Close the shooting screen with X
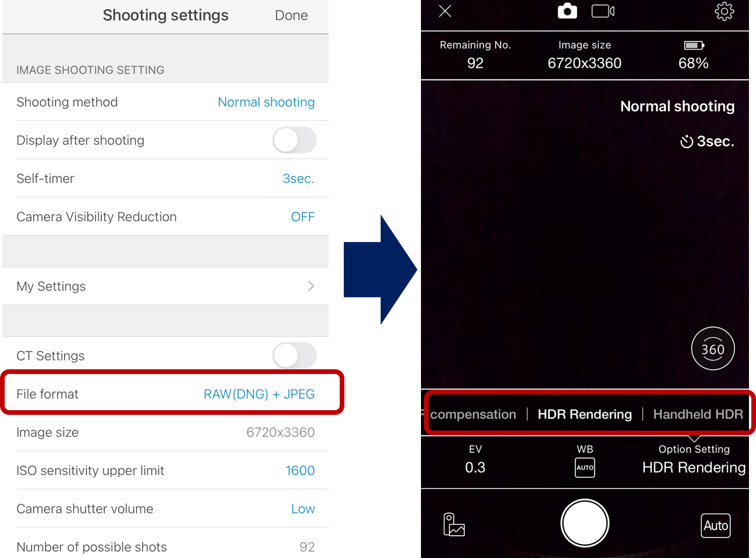The width and height of the screenshot is (756, 558). (x=445, y=11)
